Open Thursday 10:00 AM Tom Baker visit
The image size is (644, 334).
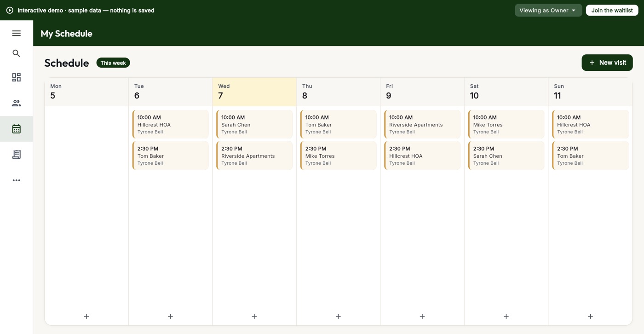pos(339,124)
